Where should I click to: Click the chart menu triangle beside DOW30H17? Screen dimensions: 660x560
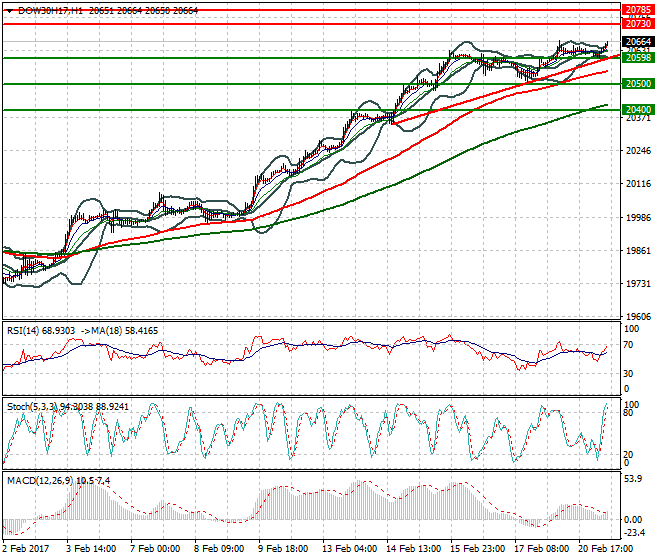pos(10,11)
